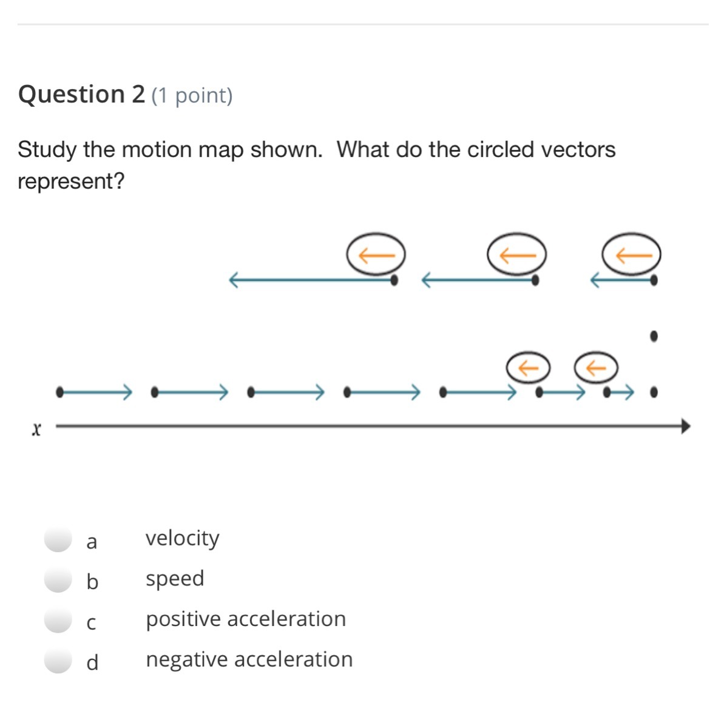Click right small circled vector in lower row
Viewport: 727px width, 728px height.
click(x=596, y=367)
